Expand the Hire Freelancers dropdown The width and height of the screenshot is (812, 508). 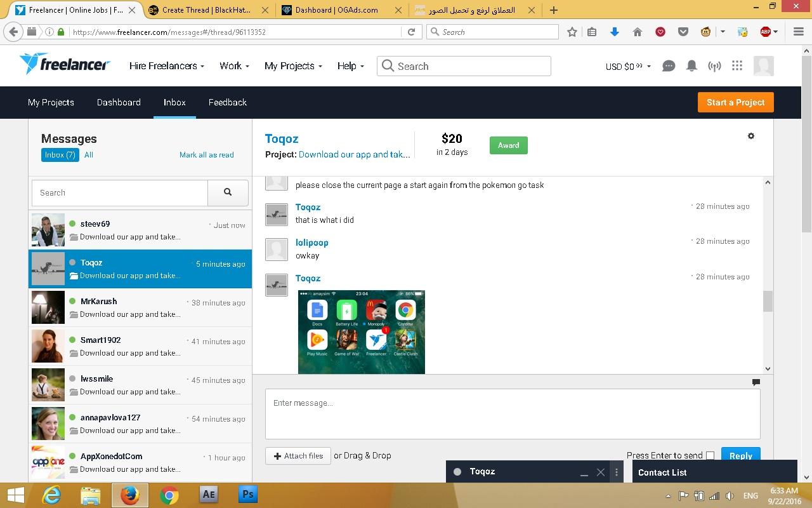[x=166, y=66]
